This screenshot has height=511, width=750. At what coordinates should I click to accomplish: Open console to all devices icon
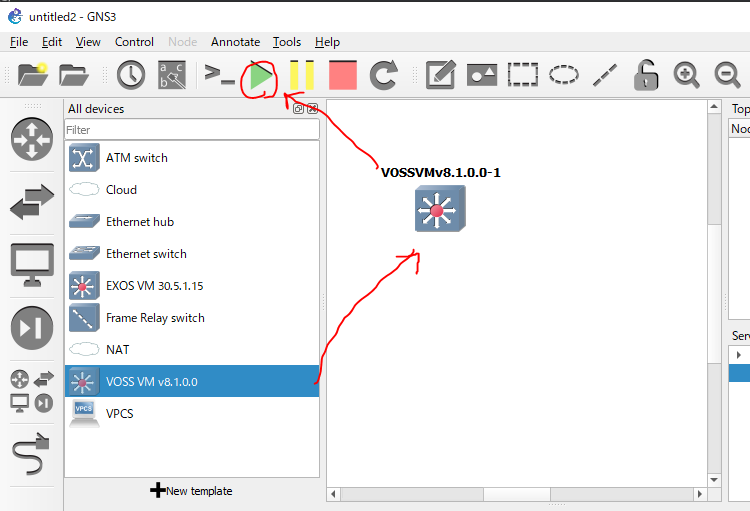coord(220,74)
